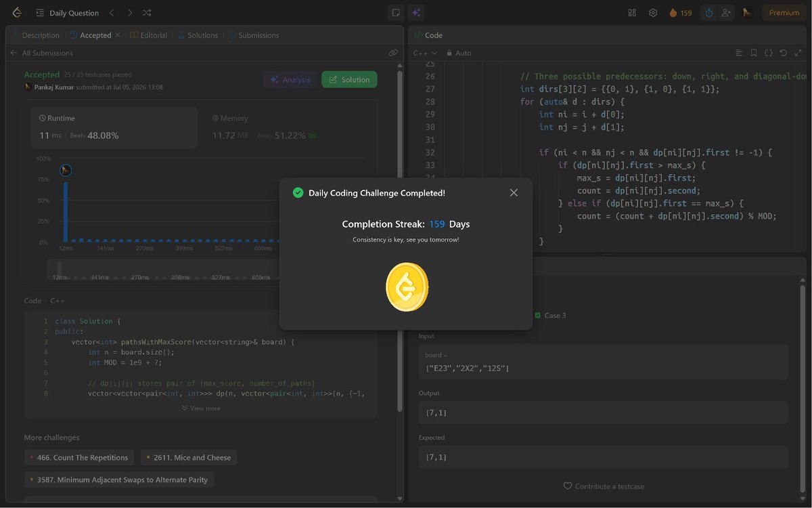Switch to the Editorial tab
Image resolution: width=812 pixels, height=508 pixels.
coord(149,35)
